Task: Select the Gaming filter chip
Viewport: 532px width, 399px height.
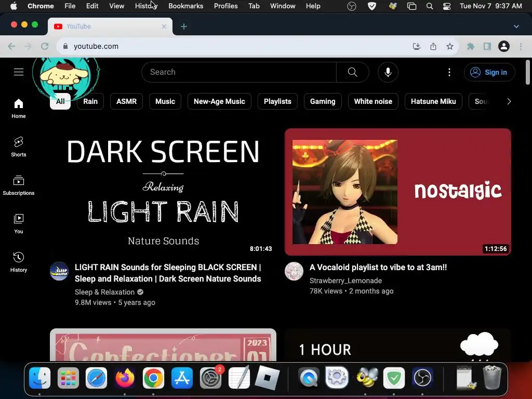Action: pos(323,101)
